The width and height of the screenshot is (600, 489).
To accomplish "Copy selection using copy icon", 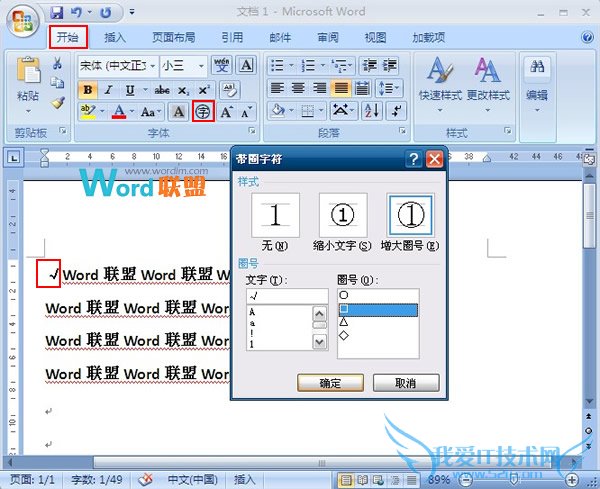I will 57,83.
